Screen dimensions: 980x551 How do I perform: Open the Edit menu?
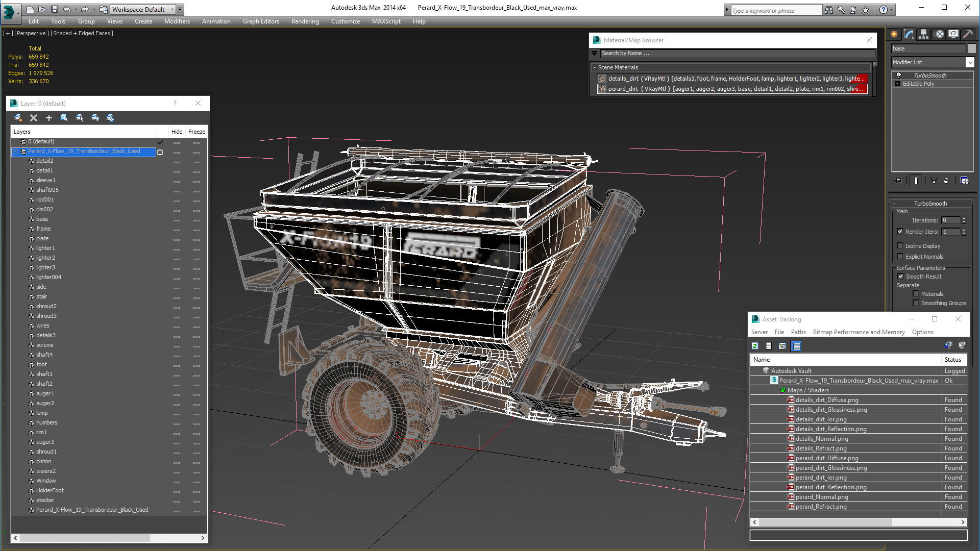coord(34,21)
